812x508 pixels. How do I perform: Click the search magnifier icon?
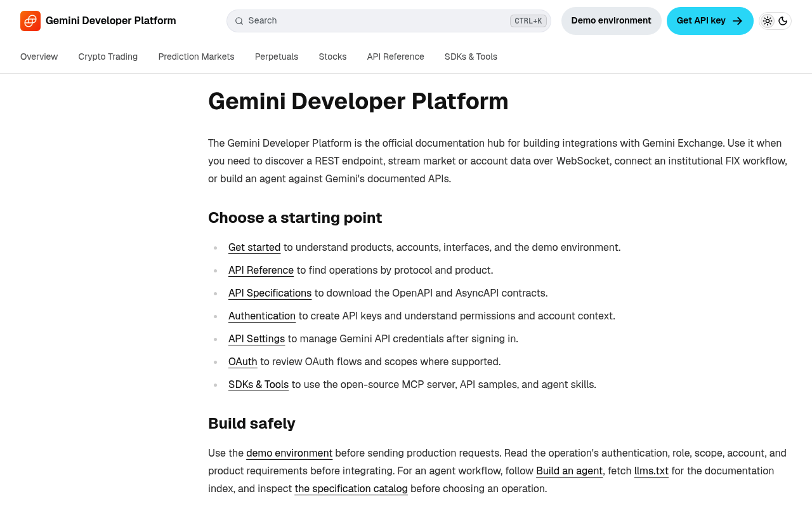coord(239,21)
